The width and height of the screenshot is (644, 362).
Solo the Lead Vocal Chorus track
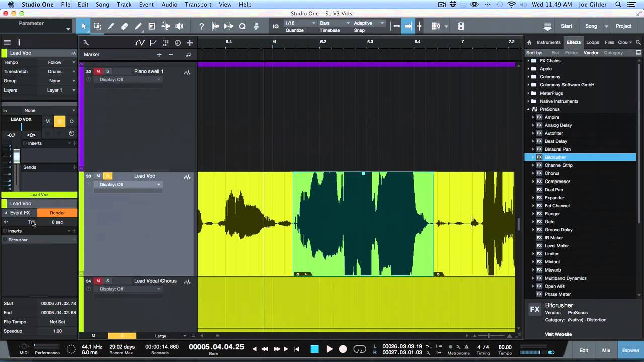[x=107, y=281]
